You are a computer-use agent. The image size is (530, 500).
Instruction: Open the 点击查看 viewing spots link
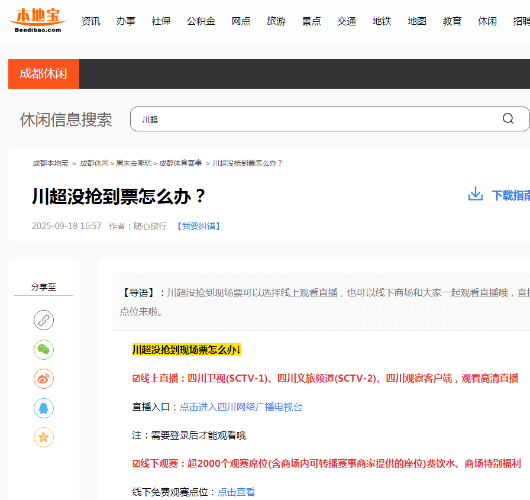(x=236, y=492)
